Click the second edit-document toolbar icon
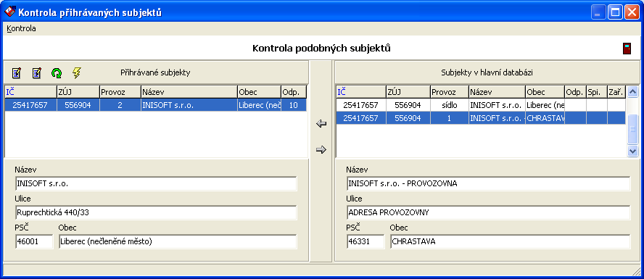Screen dimensions: 644x279 click(36, 73)
